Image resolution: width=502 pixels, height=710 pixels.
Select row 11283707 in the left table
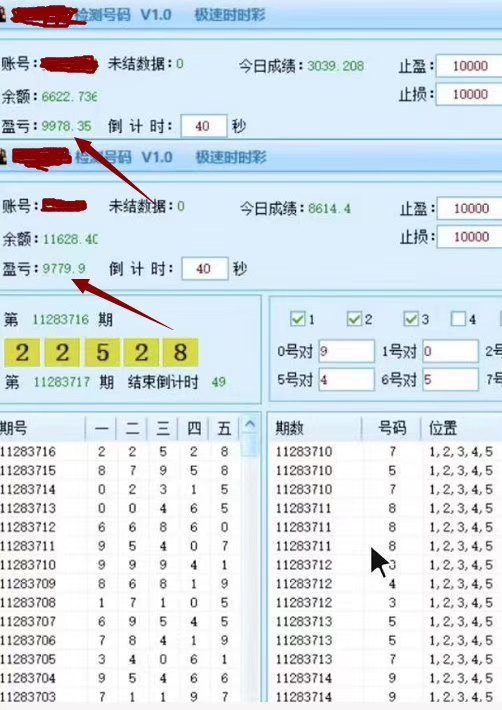(x=120, y=621)
